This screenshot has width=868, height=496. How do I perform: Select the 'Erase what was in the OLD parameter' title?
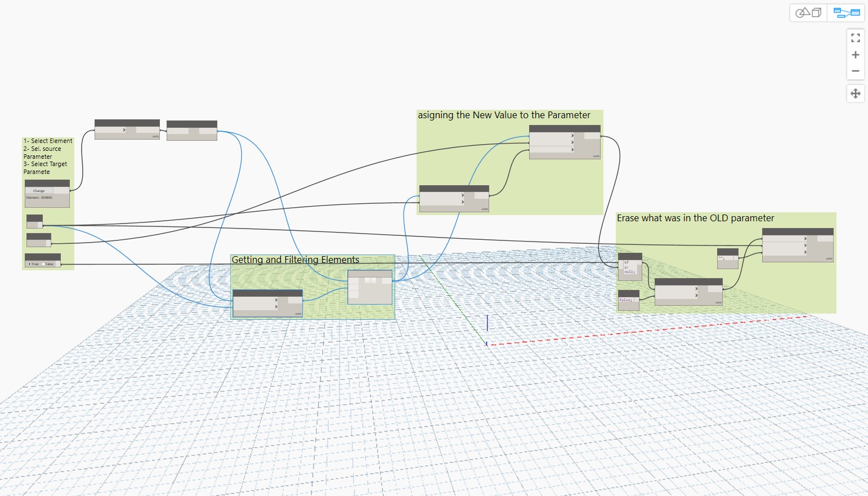[696, 218]
